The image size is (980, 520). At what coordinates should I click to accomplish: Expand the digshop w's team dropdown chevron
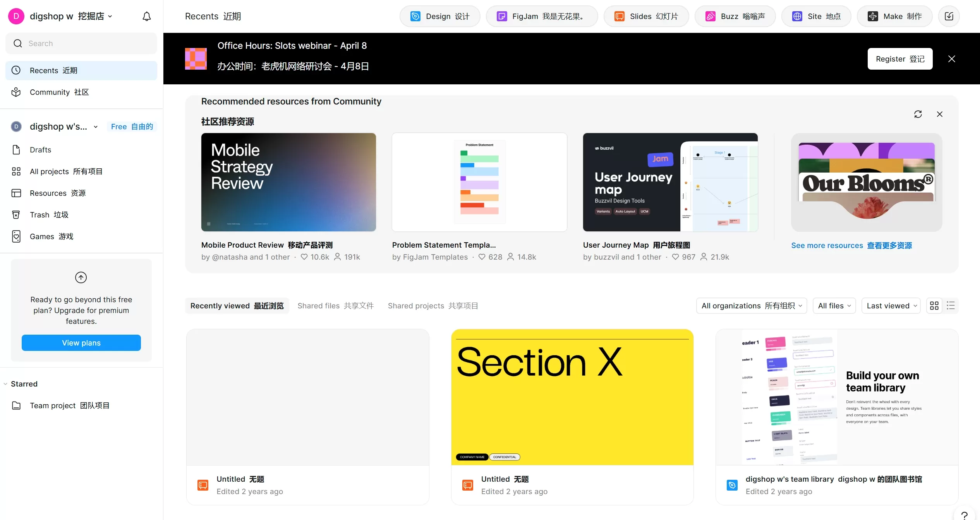pyautogui.click(x=96, y=127)
